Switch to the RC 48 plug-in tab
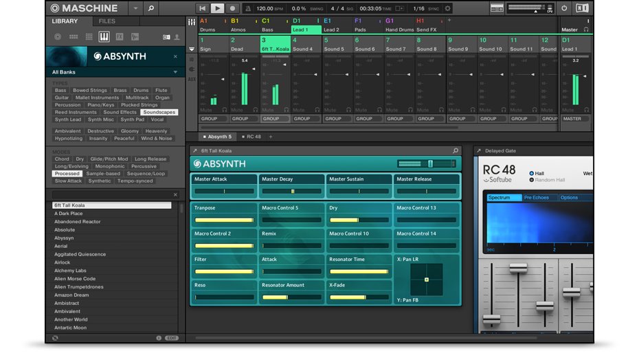This screenshot has width=639, height=364. (x=254, y=137)
